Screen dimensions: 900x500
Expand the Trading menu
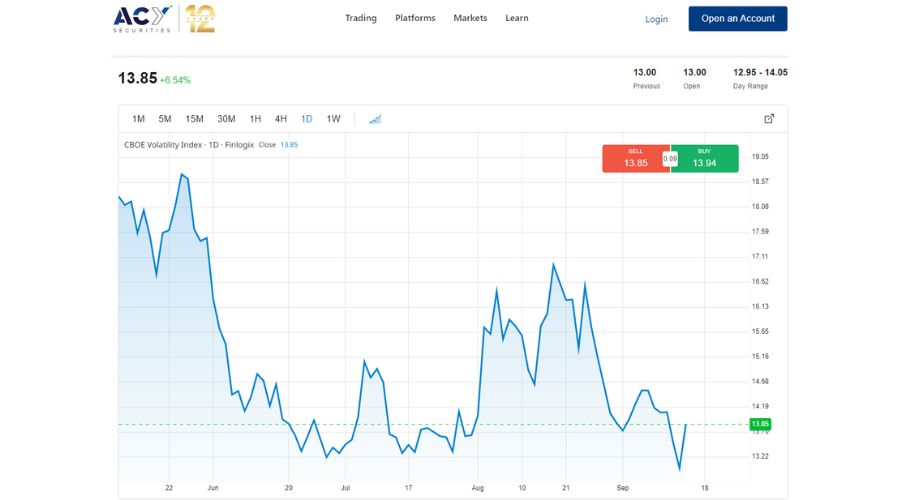click(361, 18)
